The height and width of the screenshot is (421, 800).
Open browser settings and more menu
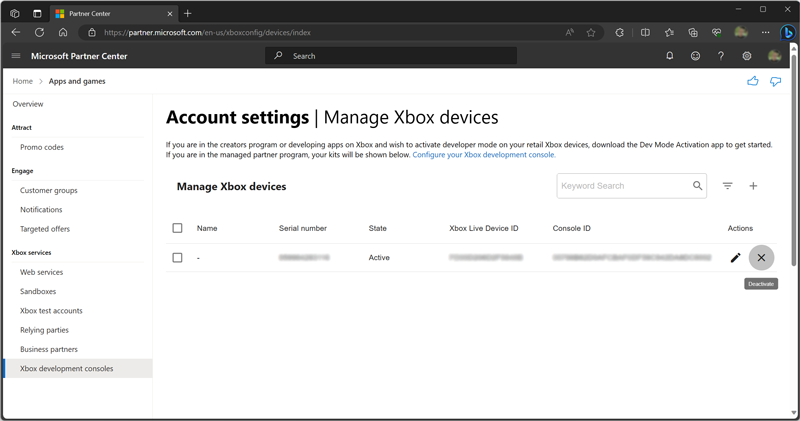pyautogui.click(x=765, y=32)
